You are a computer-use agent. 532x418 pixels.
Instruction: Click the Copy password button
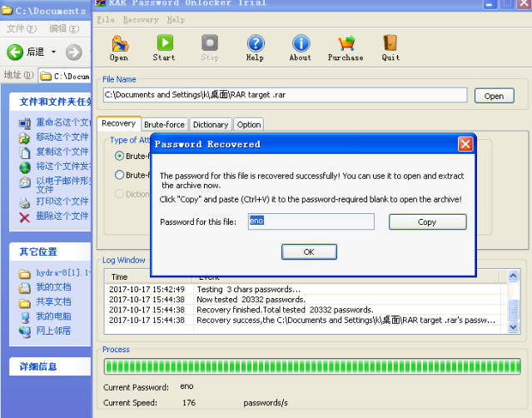[427, 221]
